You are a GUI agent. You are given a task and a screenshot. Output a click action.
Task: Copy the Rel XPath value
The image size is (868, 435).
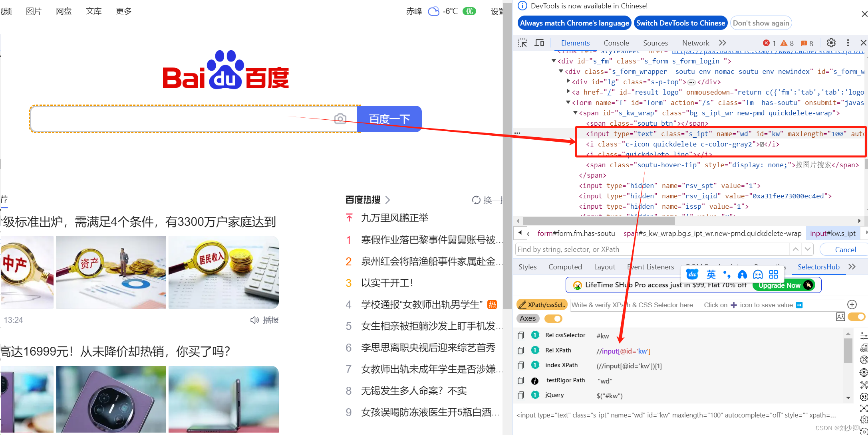[x=520, y=350]
